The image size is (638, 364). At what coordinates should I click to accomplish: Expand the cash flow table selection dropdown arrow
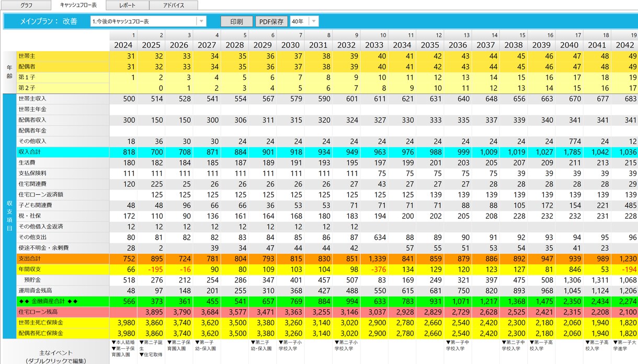(x=201, y=21)
